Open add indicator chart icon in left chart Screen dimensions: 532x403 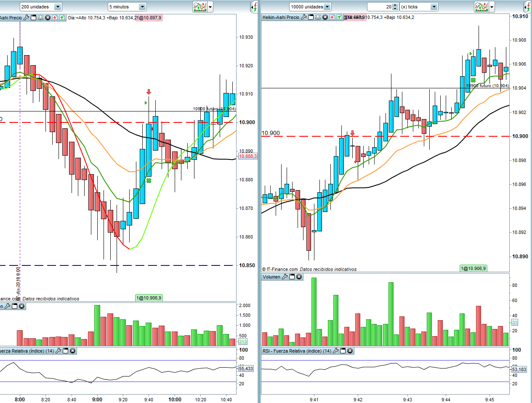pos(200,7)
